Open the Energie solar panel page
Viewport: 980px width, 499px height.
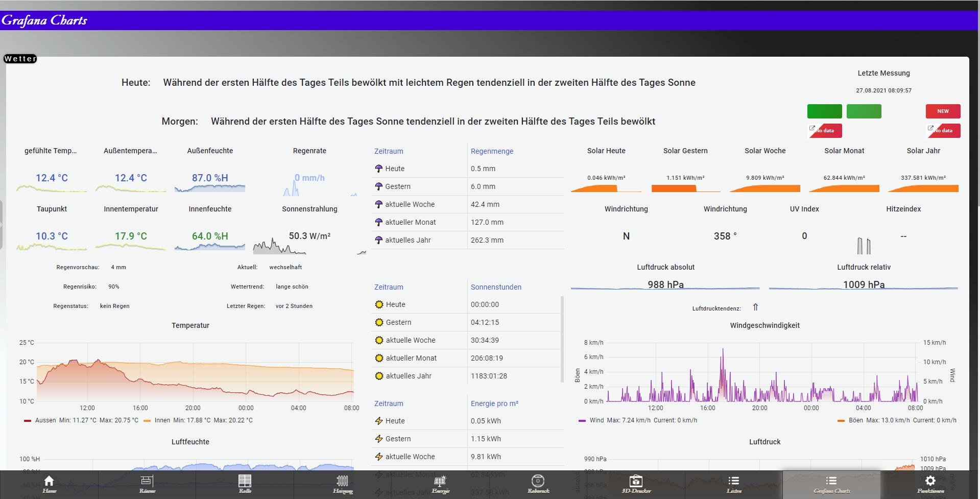pyautogui.click(x=441, y=484)
